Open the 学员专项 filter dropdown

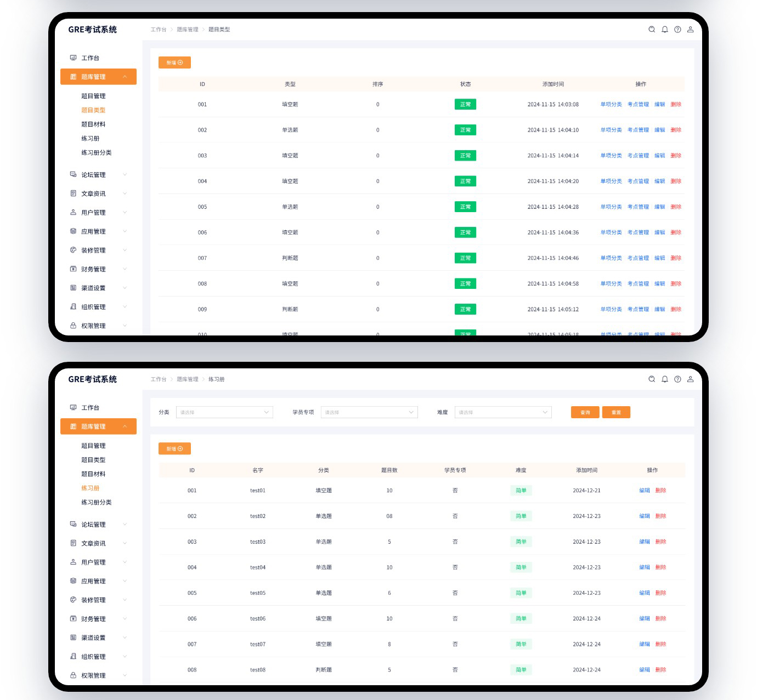pos(369,412)
